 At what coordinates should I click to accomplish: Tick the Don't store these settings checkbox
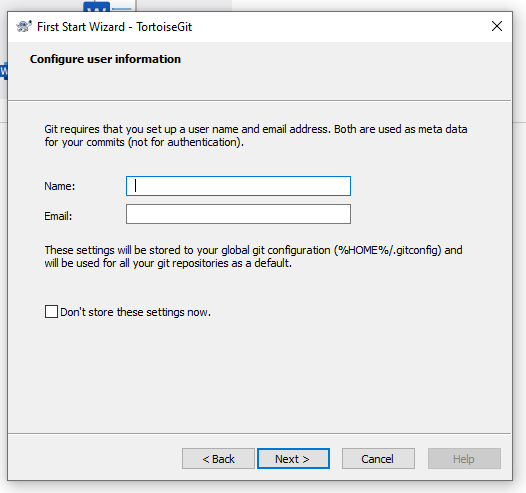click(x=51, y=312)
